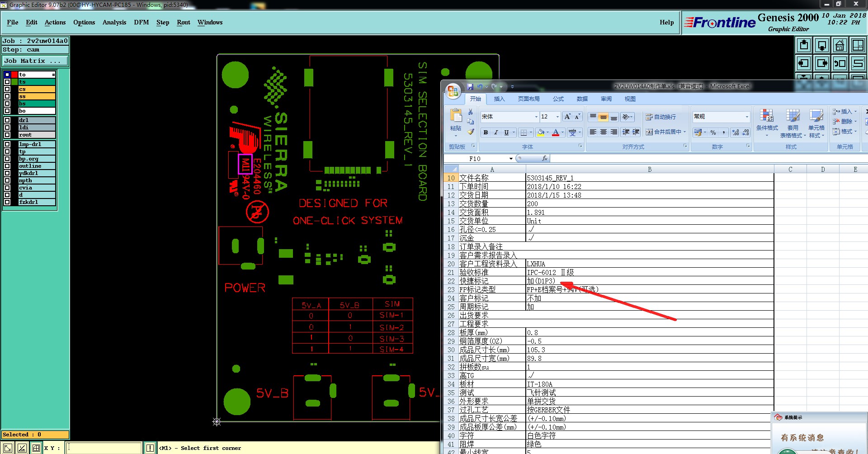Click the Increase Font Size icon
Viewport: 868px width, 454px height.
point(567,117)
